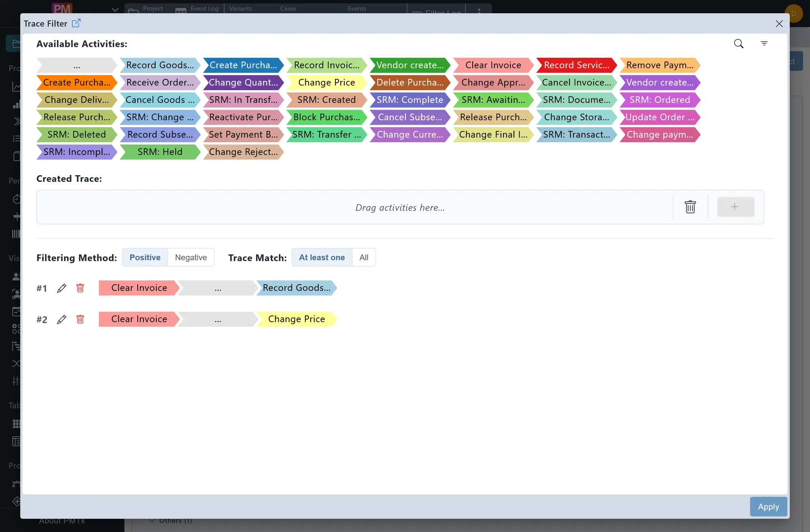The image size is (810, 532).
Task: Select the SRM: Docume... activity
Action: 577,100
